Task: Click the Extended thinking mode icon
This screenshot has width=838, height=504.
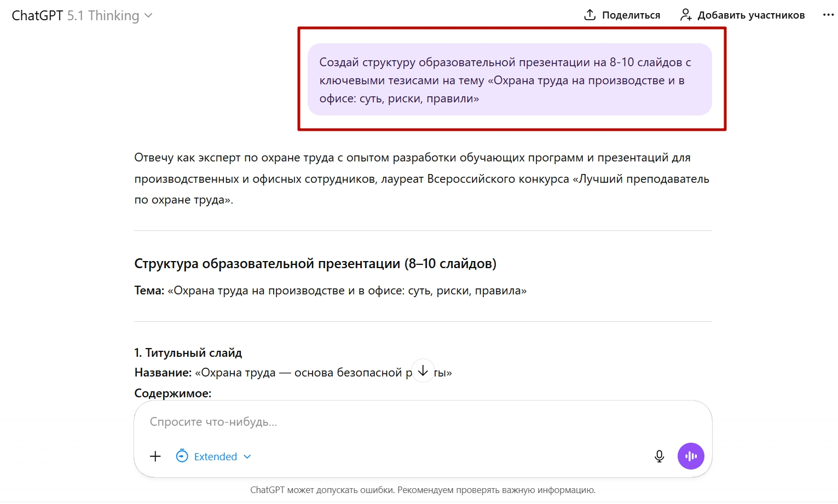Action: pyautogui.click(x=181, y=456)
